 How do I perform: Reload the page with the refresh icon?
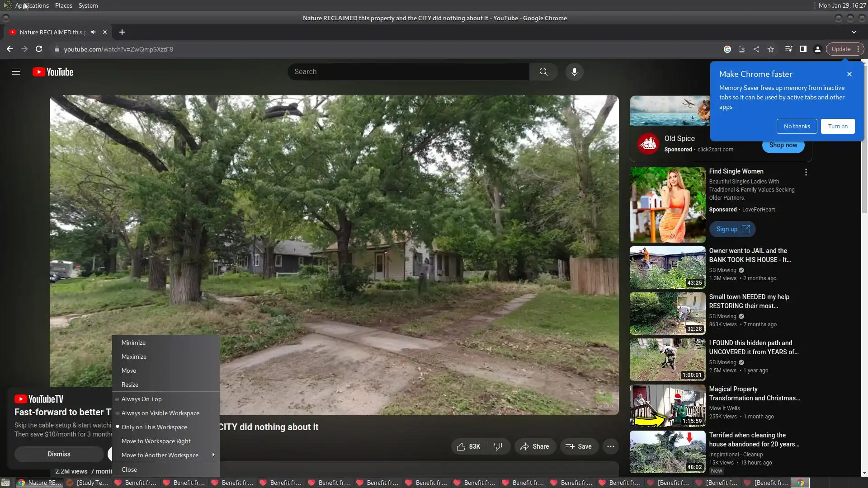(39, 49)
